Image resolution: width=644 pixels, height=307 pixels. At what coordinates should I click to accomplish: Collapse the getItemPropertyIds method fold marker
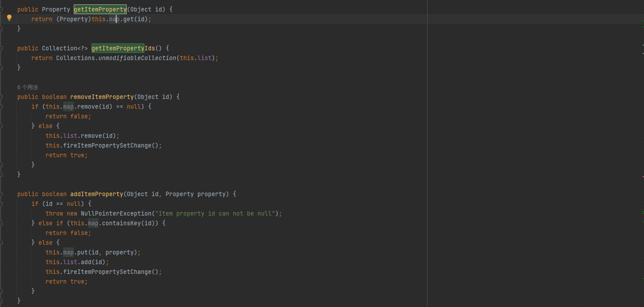click(x=1, y=48)
